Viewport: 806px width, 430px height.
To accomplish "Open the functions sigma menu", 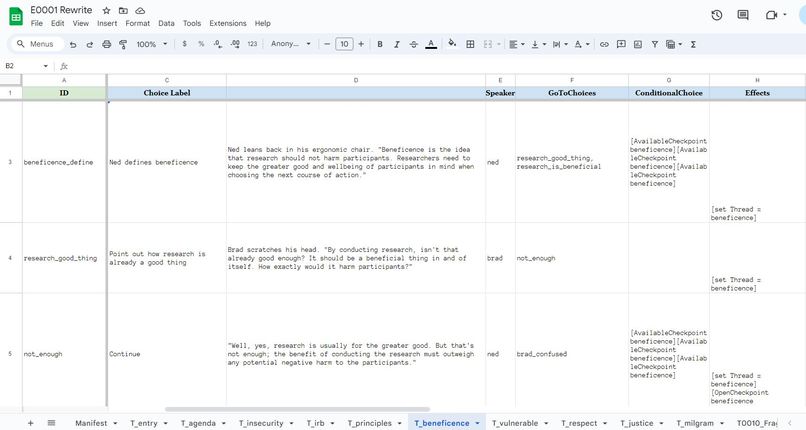I will pyautogui.click(x=693, y=44).
